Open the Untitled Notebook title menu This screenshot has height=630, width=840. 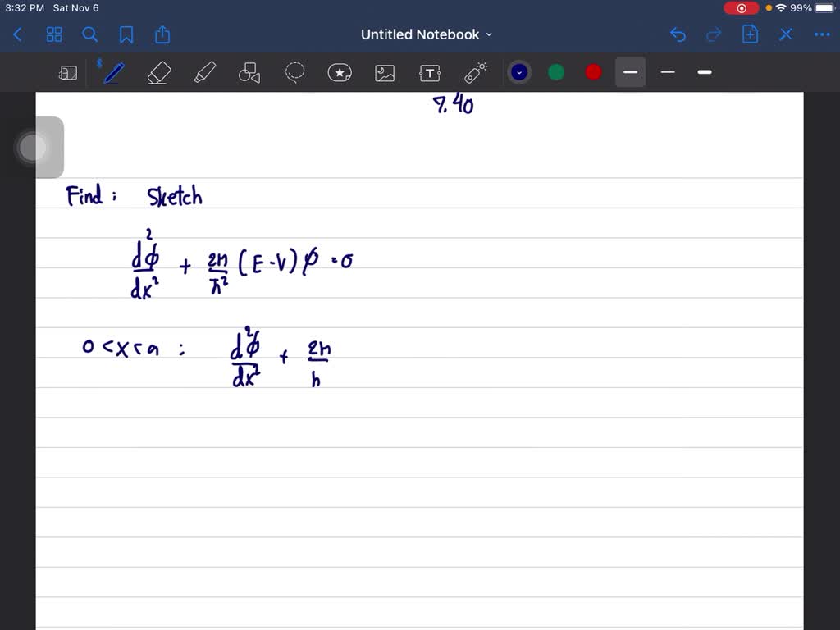pyautogui.click(x=427, y=34)
